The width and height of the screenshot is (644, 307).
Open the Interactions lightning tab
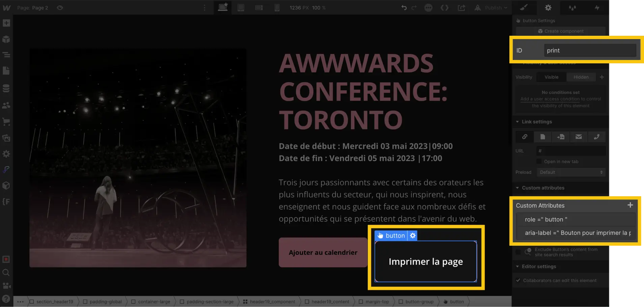[x=597, y=7]
